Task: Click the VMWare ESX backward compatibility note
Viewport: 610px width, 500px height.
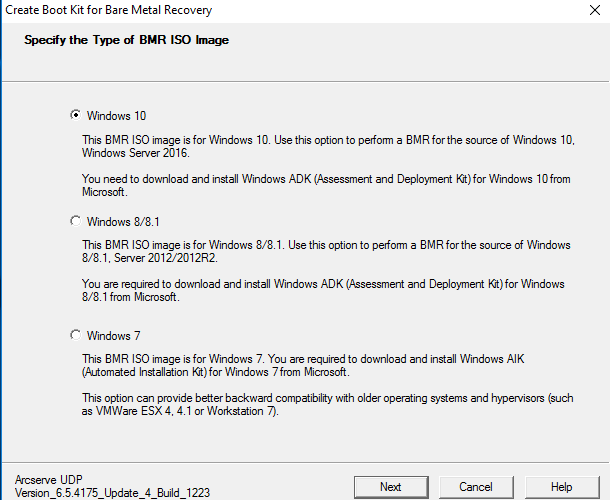Action: coord(328,404)
